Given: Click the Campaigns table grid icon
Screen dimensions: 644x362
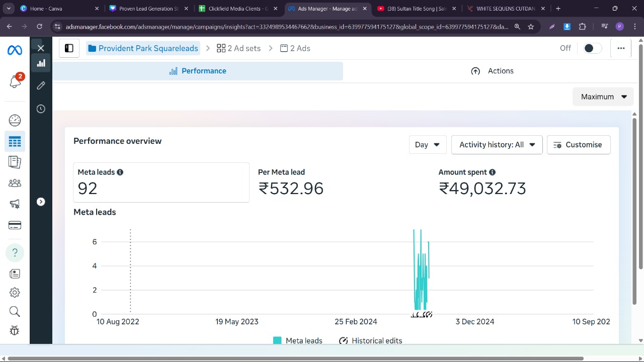Looking at the screenshot, I should [x=15, y=142].
